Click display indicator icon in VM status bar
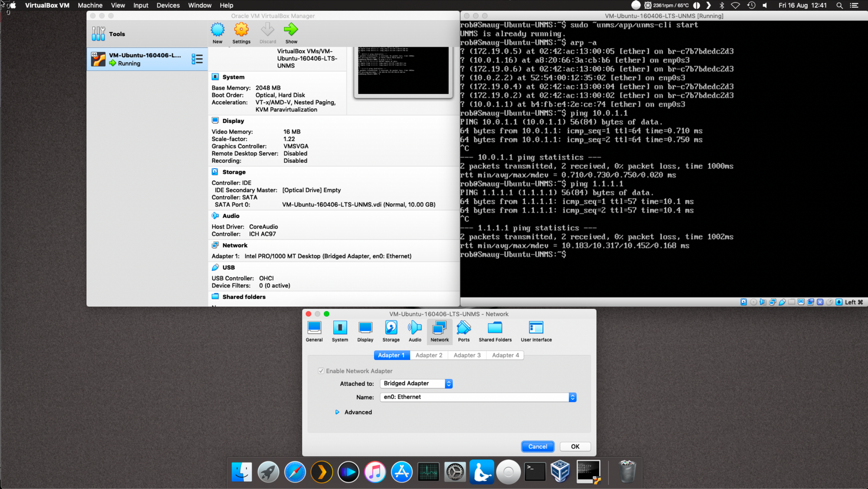 [x=801, y=302]
